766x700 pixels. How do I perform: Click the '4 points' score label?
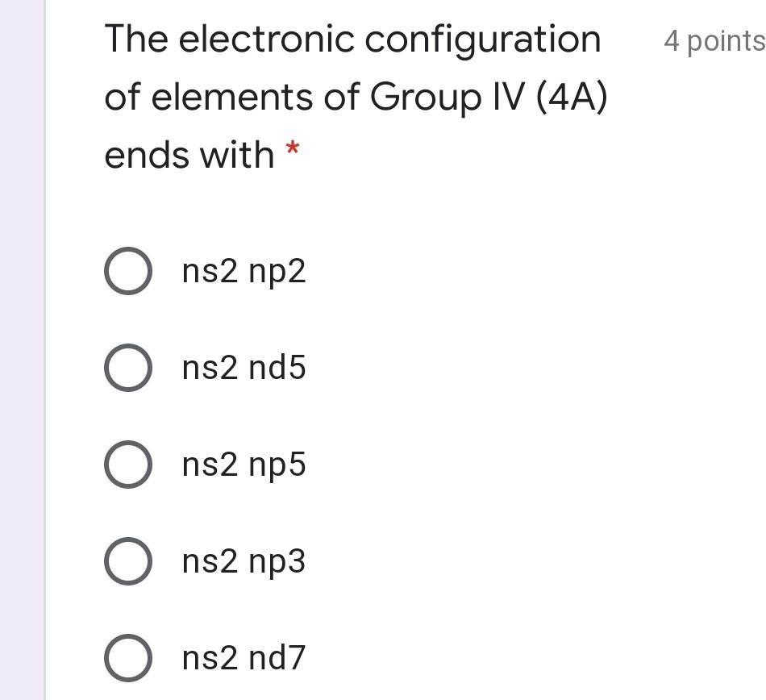pos(714,41)
